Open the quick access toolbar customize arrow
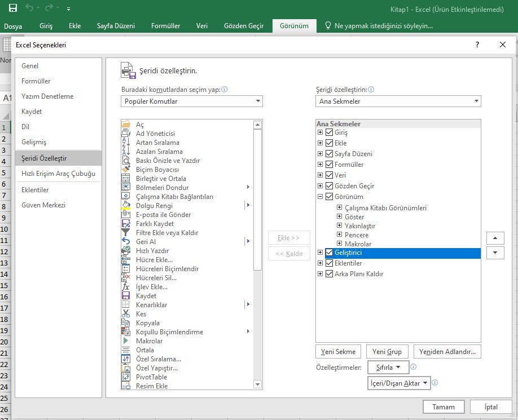Screen dimensions: 518x420 click(68, 9)
